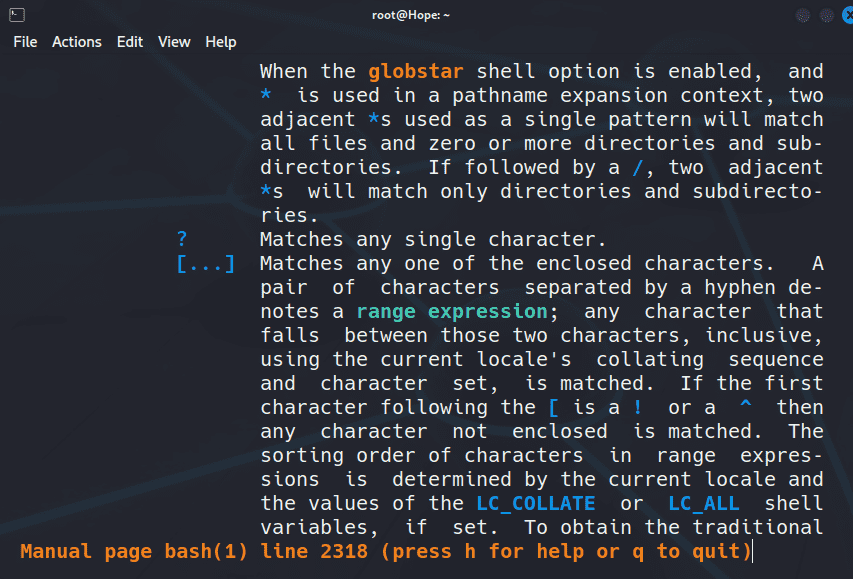This screenshot has height=579, width=853.
Task: Minimize the terminal window
Action: (x=803, y=15)
